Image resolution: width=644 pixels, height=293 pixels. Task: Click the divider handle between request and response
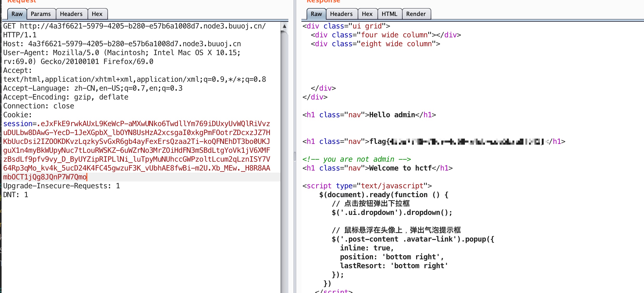tap(295, 156)
